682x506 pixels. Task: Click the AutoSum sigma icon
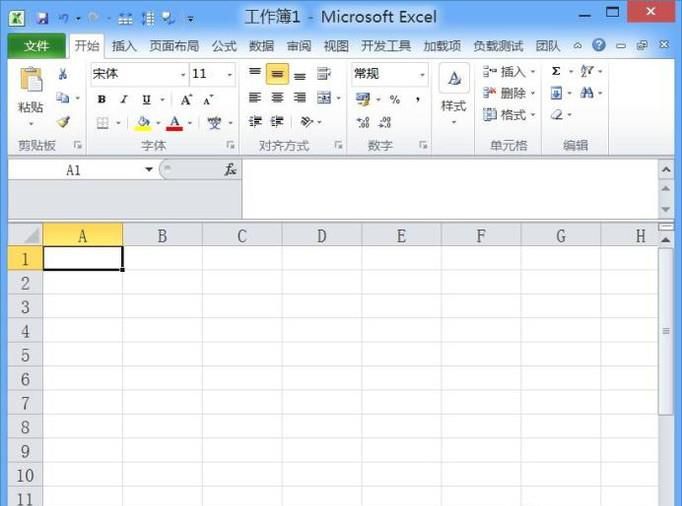point(556,72)
